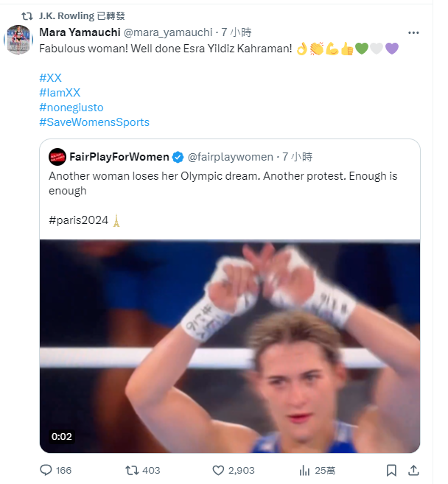Open the FairPlayForWomen account name

coord(119,157)
